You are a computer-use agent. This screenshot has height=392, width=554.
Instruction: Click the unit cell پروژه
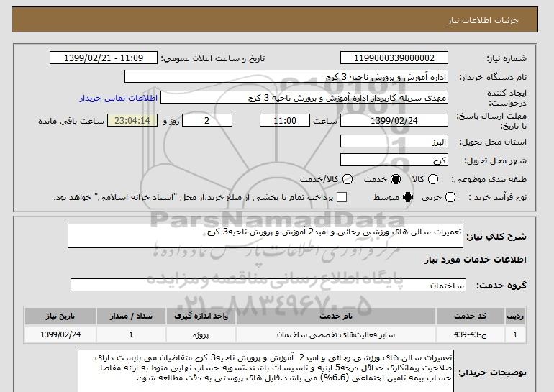201,334
